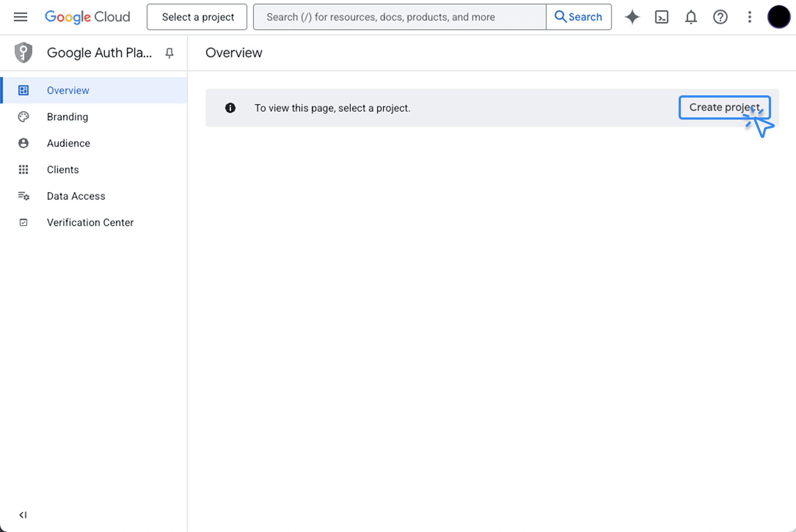The width and height of the screenshot is (796, 532).
Task: Navigate to Clients
Action: point(63,170)
